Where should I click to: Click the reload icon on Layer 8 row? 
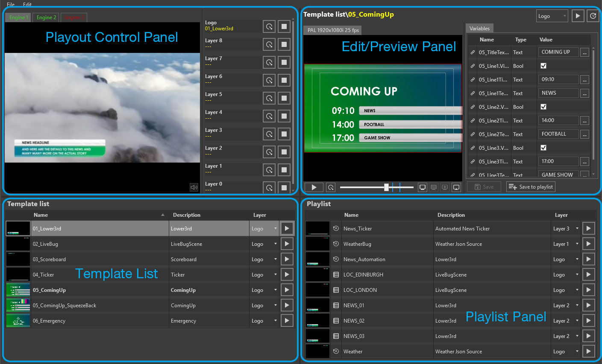pos(269,44)
